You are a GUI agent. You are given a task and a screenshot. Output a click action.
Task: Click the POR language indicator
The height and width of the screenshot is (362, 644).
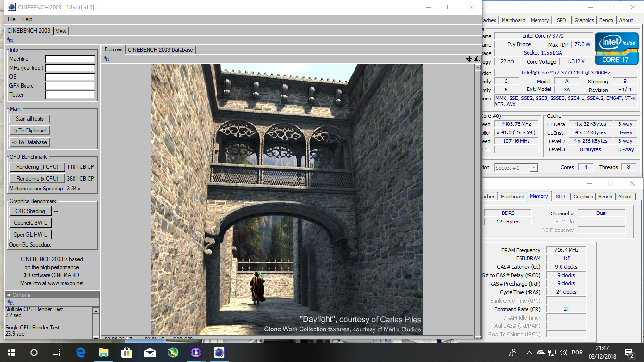pyautogui.click(x=578, y=352)
